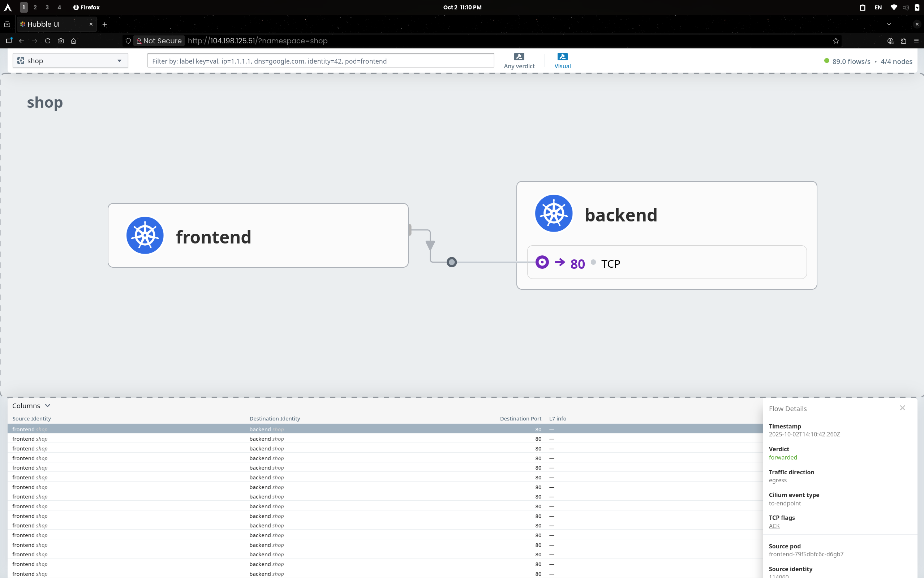Take a screenshot using camera toolbar icon
Viewport: 924px width, 578px height.
[61, 41]
